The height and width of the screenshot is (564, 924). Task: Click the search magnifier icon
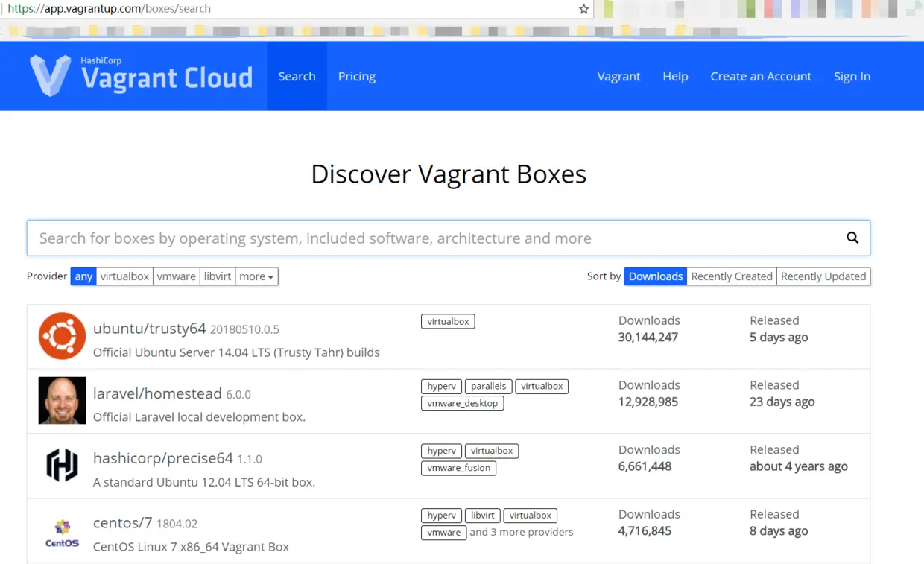point(852,238)
